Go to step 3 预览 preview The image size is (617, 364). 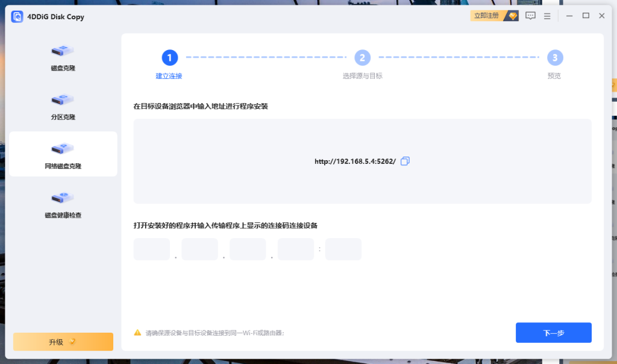(x=554, y=58)
